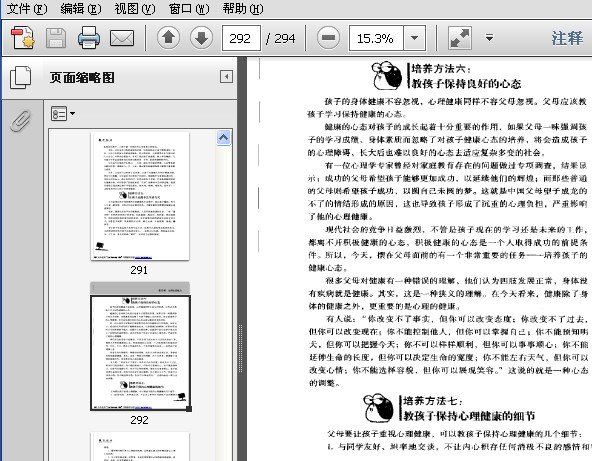
Task: Select the page 292 thumbnail
Action: (x=140, y=346)
